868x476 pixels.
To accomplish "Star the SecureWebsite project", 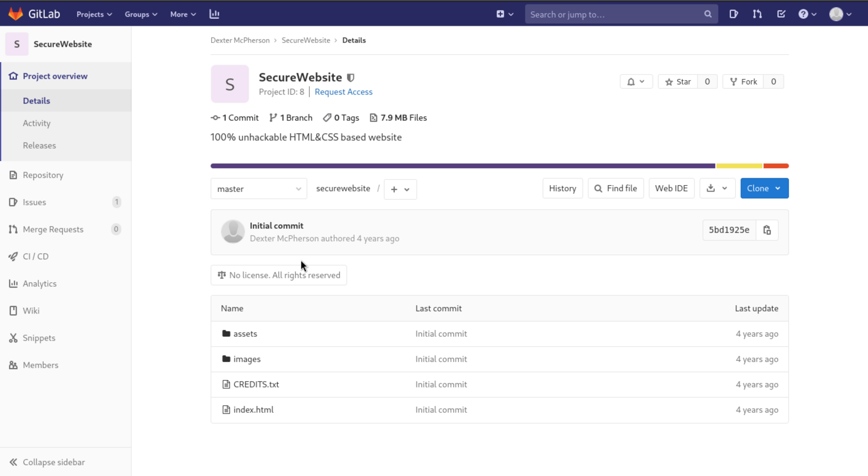I will pos(678,82).
